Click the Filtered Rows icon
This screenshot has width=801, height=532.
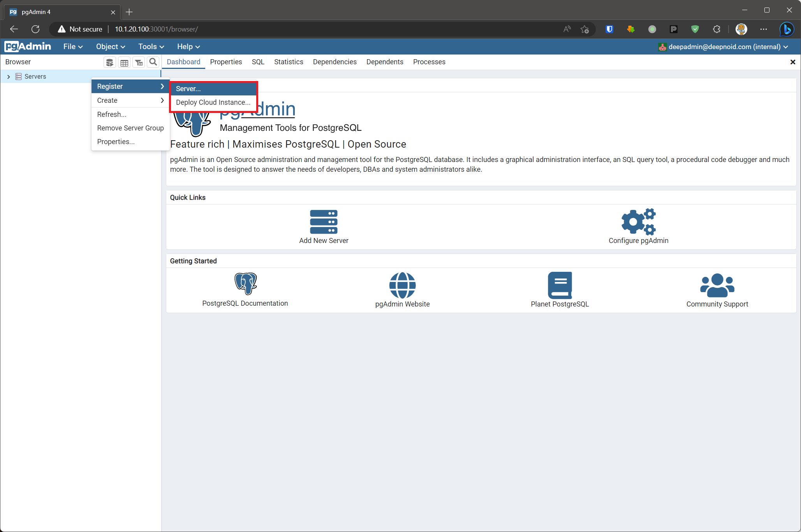click(139, 62)
